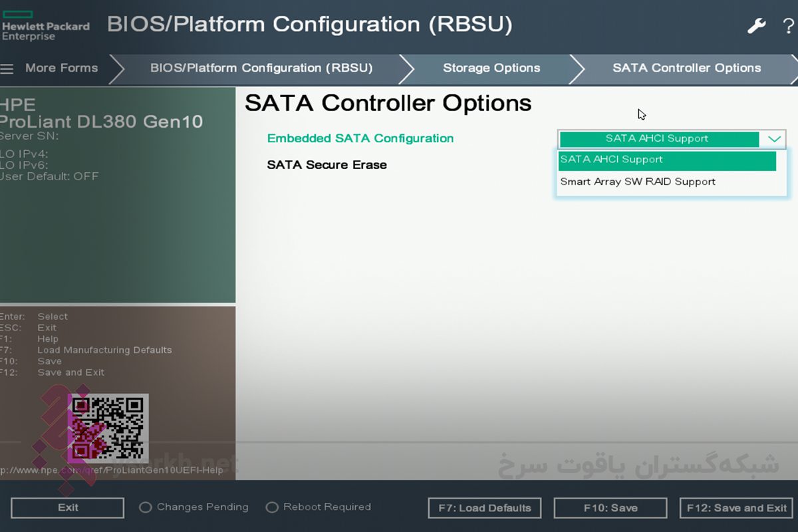Select SATA Controller Options breadcrumb
Screen dimensions: 798x532
[686, 68]
